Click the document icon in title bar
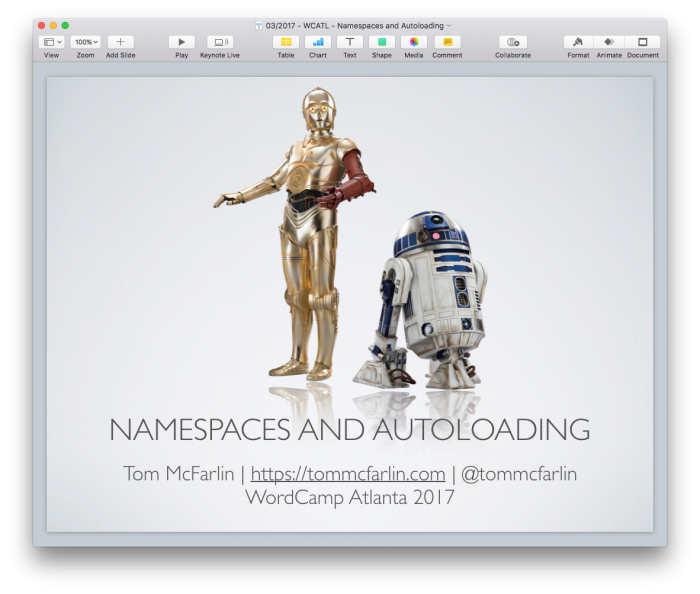 (258, 26)
